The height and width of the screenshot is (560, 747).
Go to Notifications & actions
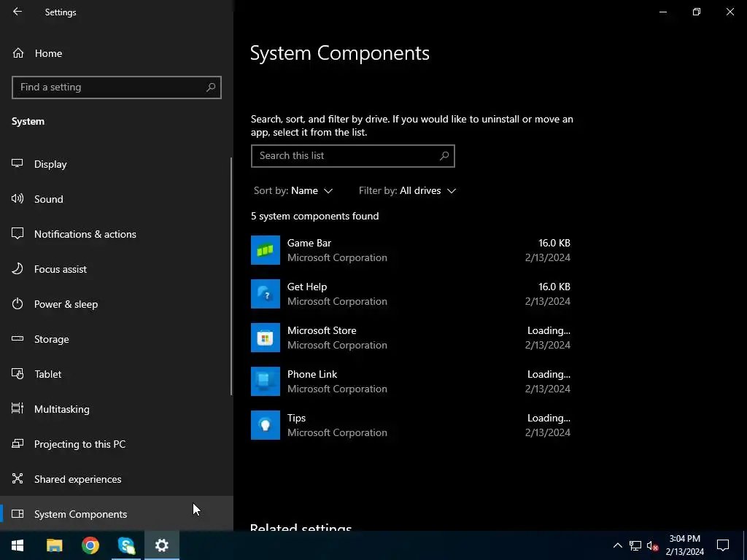85,234
